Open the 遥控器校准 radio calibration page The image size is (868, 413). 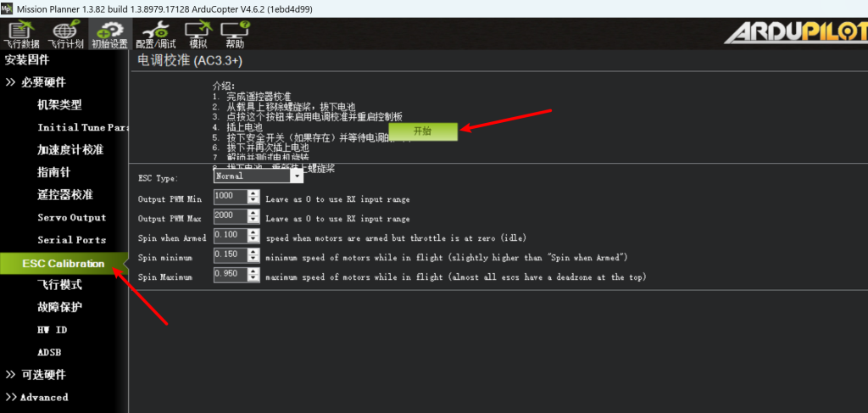(64, 195)
